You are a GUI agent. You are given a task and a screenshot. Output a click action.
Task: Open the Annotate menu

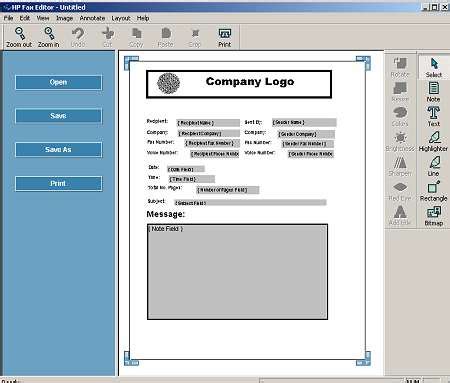(x=92, y=18)
